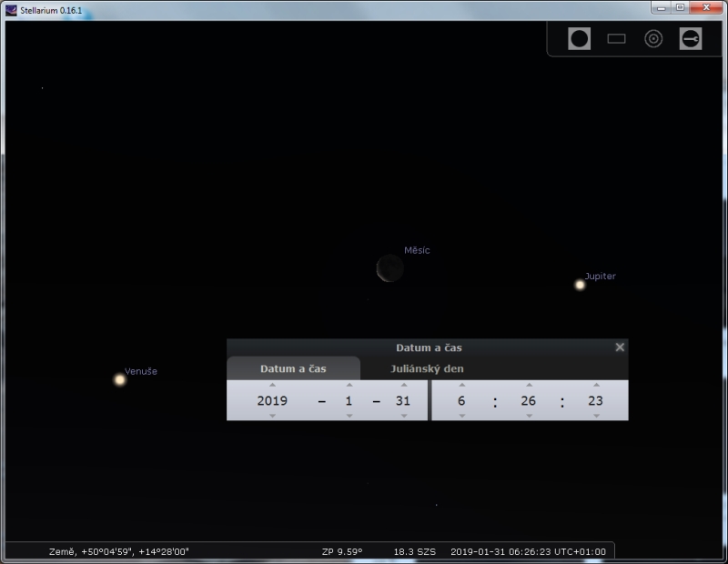Viewport: 728px width, 564px height.
Task: Increase the hour with up arrow
Action: point(461,385)
